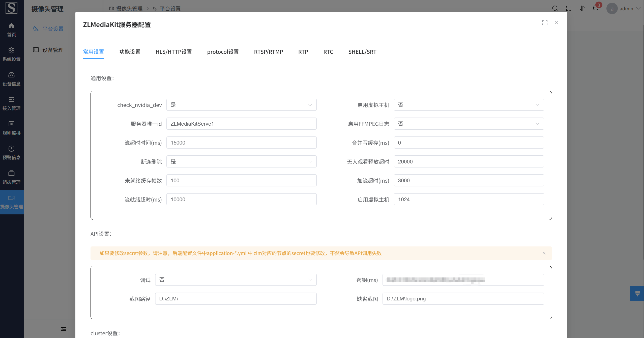
Task: Open the message notifications icon with badge
Action: tap(596, 8)
